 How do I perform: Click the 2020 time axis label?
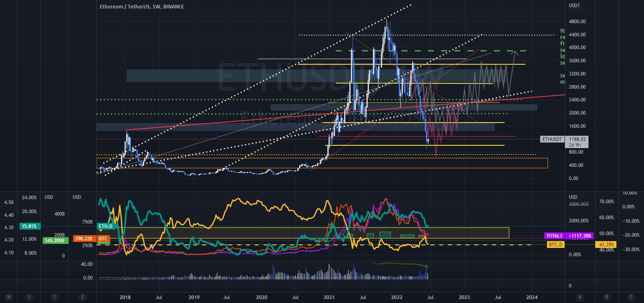[x=262, y=297]
